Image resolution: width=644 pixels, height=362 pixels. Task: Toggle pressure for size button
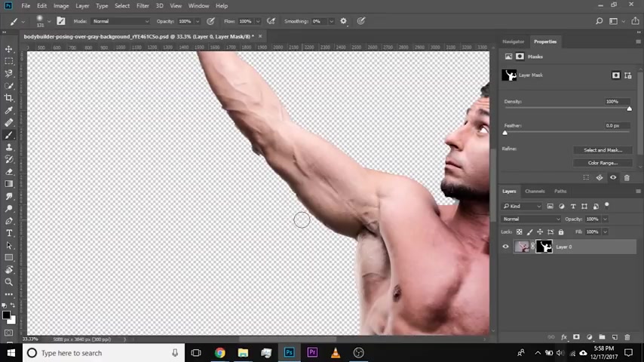[x=361, y=21]
